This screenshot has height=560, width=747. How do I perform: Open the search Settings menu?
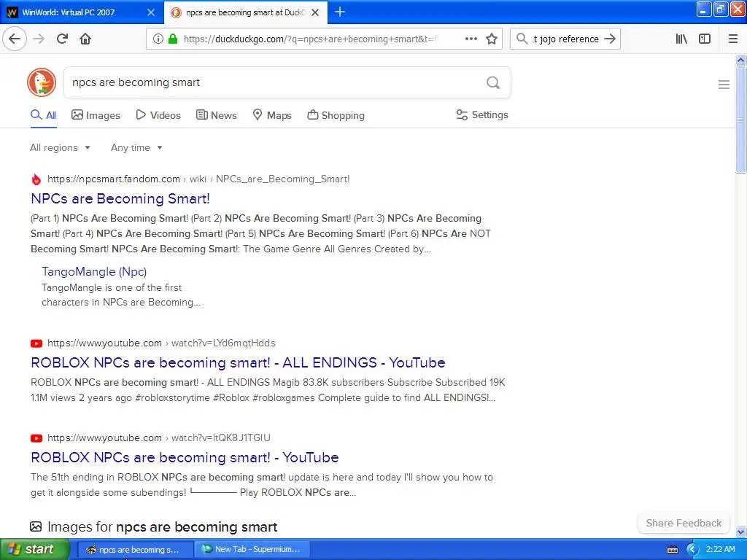pos(482,114)
